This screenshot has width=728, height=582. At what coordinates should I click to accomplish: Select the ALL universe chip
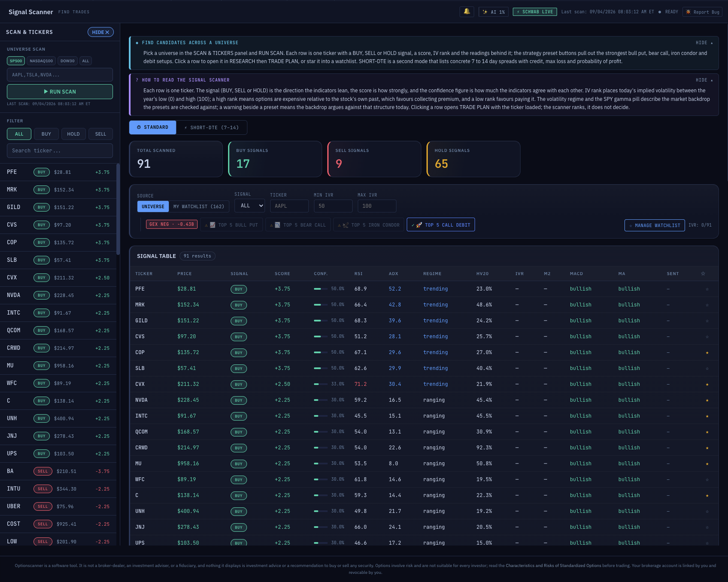[x=86, y=61]
